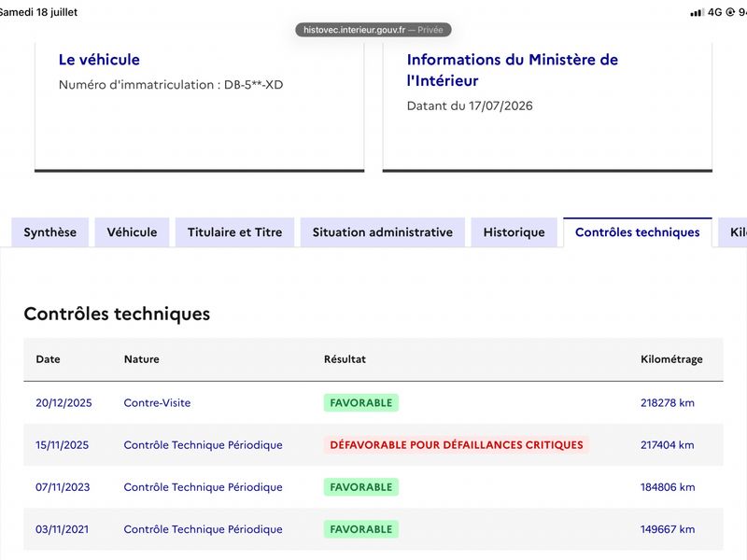Tap the cellular signal bars icon

(697, 12)
